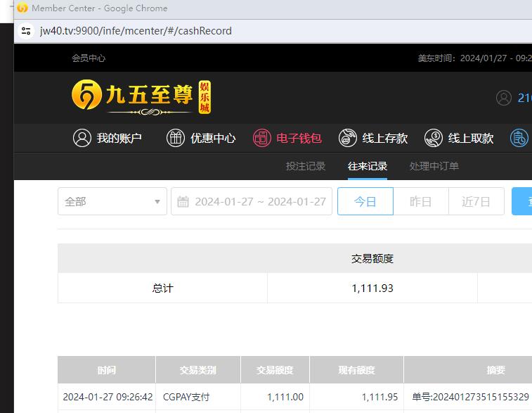Click the 总计 cell

click(x=162, y=288)
